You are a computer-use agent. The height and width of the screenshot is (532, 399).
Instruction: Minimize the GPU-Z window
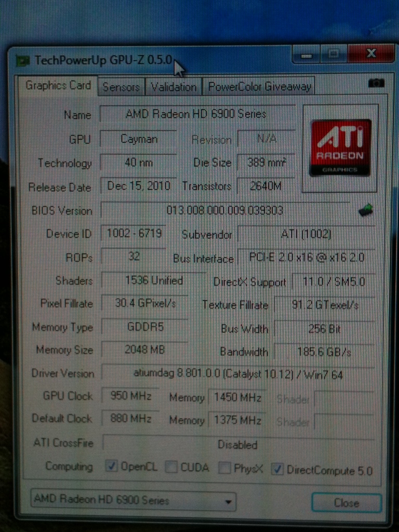(x=307, y=56)
